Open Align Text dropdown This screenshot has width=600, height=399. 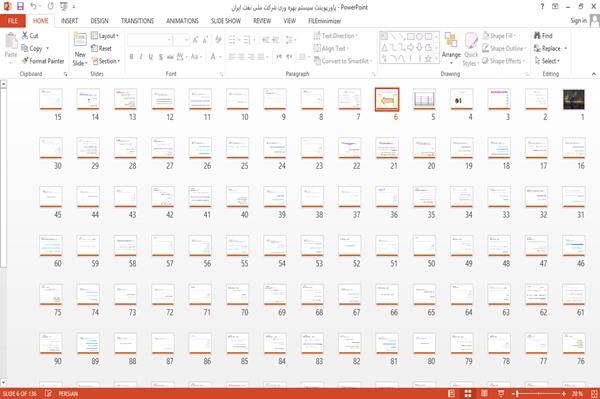pyautogui.click(x=331, y=48)
